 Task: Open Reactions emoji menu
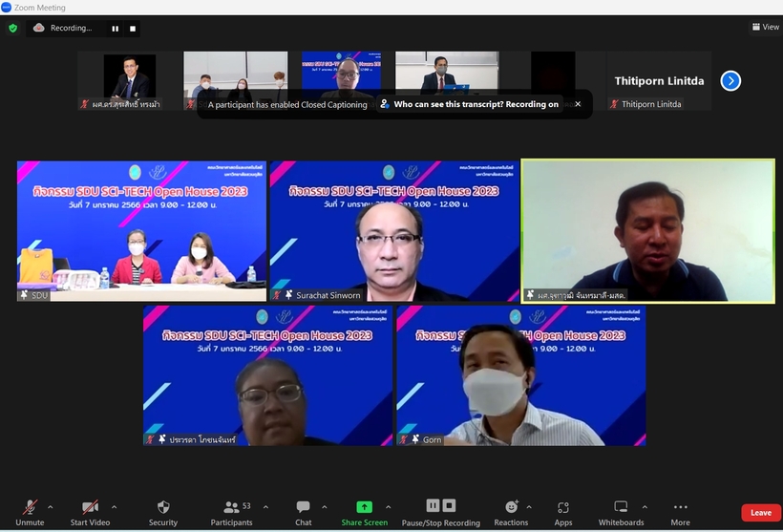511,513
